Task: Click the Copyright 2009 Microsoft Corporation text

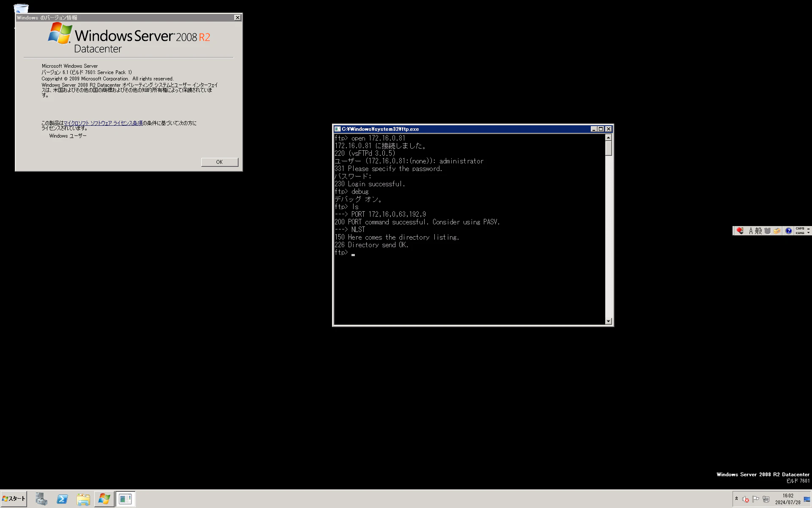Action: click(x=107, y=79)
